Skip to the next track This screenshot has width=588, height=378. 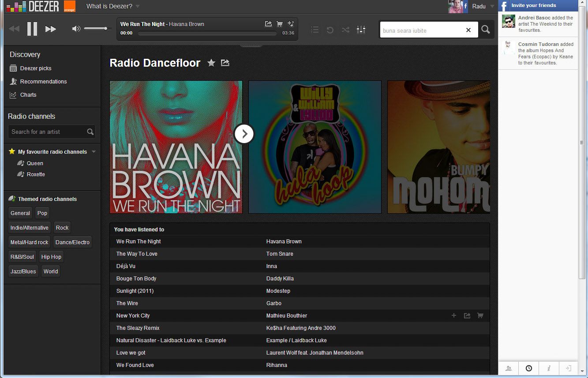point(51,29)
